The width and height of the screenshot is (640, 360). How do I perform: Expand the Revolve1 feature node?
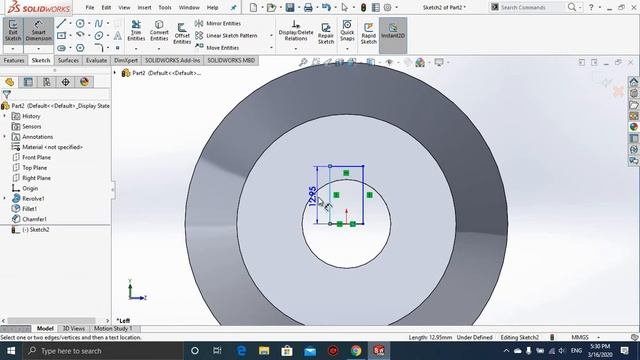point(5,198)
